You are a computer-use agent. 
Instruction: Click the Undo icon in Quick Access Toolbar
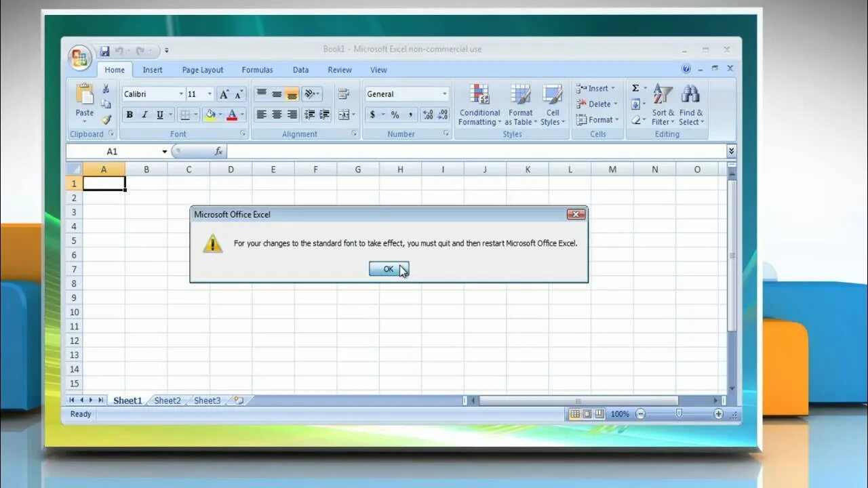[x=119, y=51]
